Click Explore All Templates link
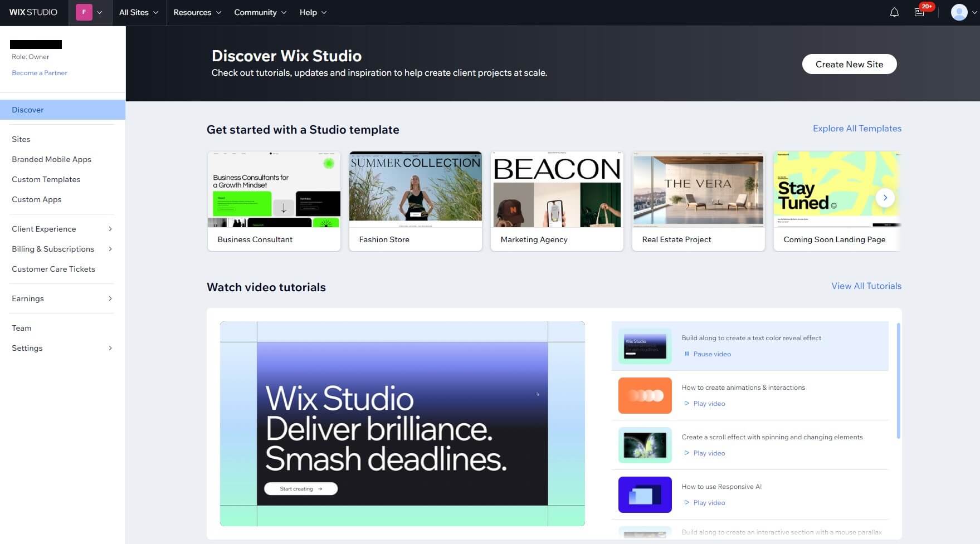 857,128
